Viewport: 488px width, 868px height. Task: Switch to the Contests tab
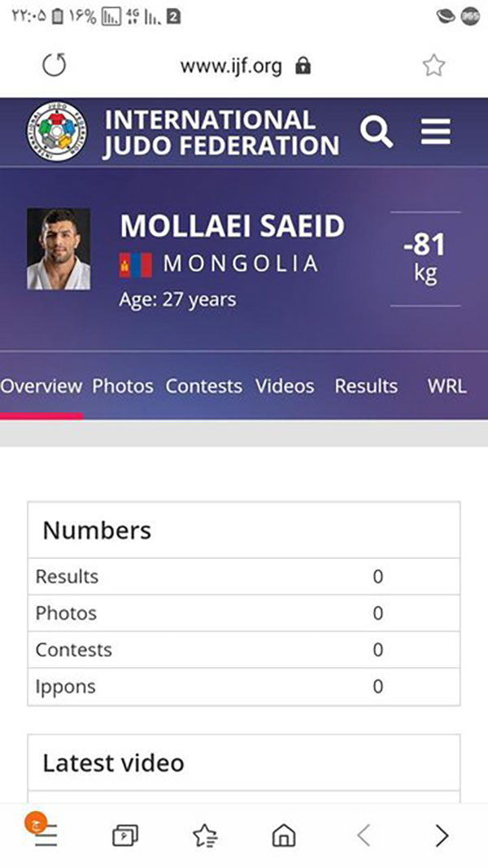[203, 386]
